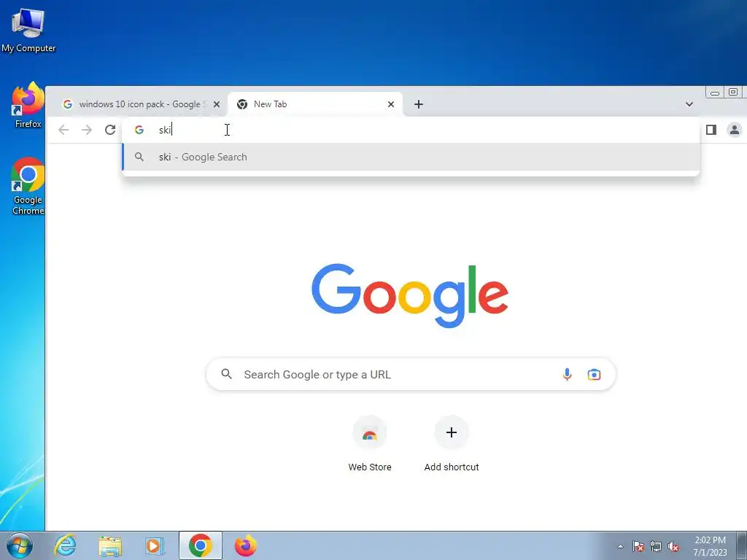Screen dimensions: 747x560
Task: Click the back navigation arrow in Chrome
Action: tap(63, 130)
